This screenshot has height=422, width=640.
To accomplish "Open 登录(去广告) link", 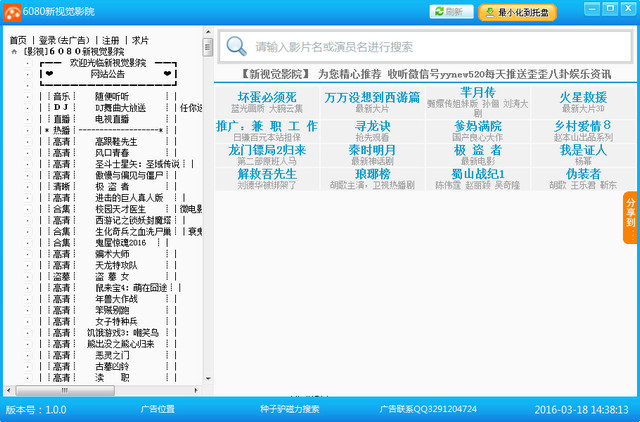I will coord(64,40).
